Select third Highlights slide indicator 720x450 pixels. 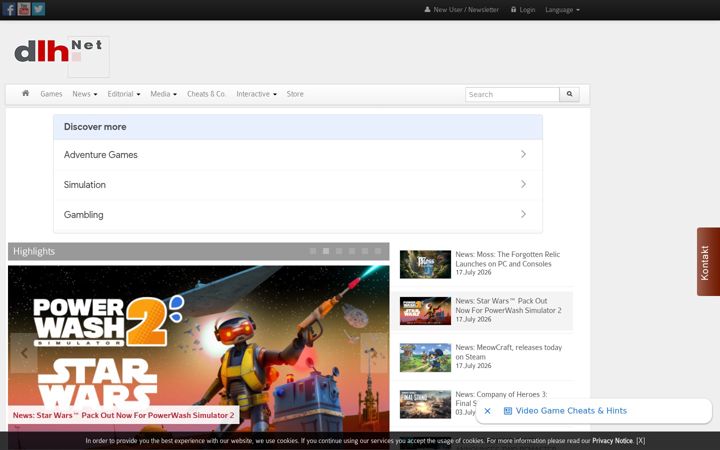point(339,251)
